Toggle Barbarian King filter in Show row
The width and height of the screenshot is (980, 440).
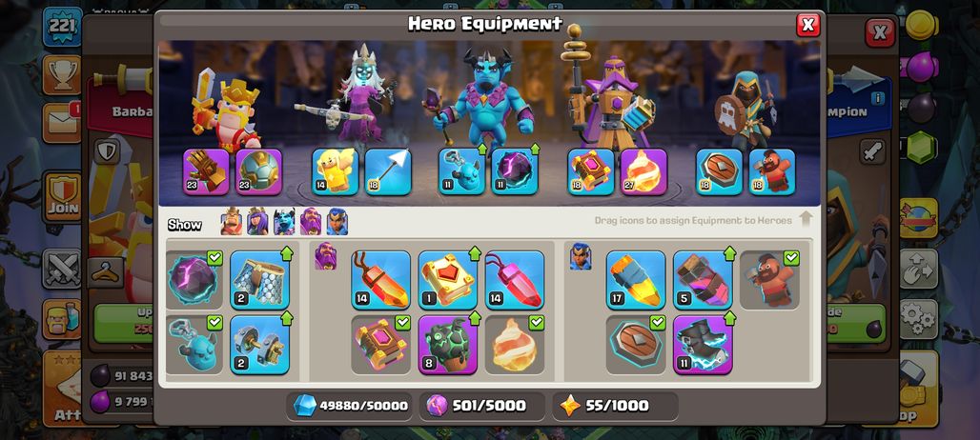click(232, 222)
